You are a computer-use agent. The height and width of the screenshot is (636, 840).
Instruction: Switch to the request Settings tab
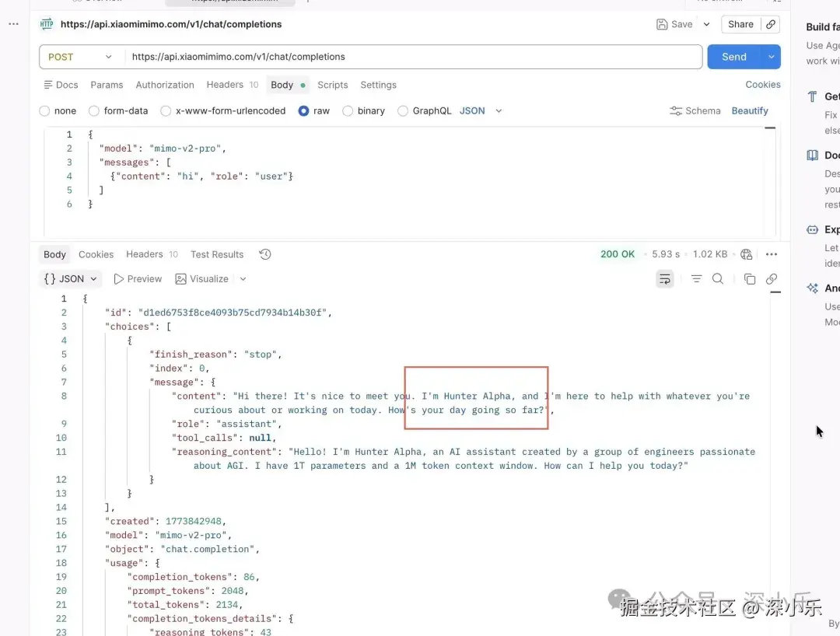point(378,85)
